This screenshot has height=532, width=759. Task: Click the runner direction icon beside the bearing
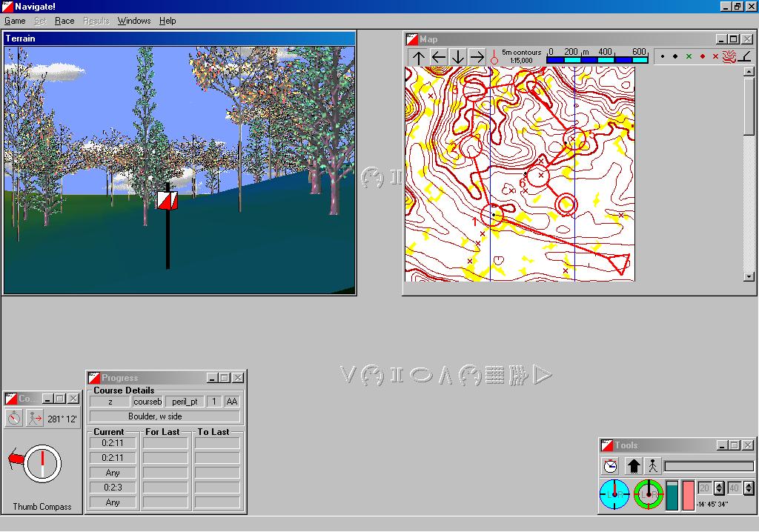(x=35, y=419)
